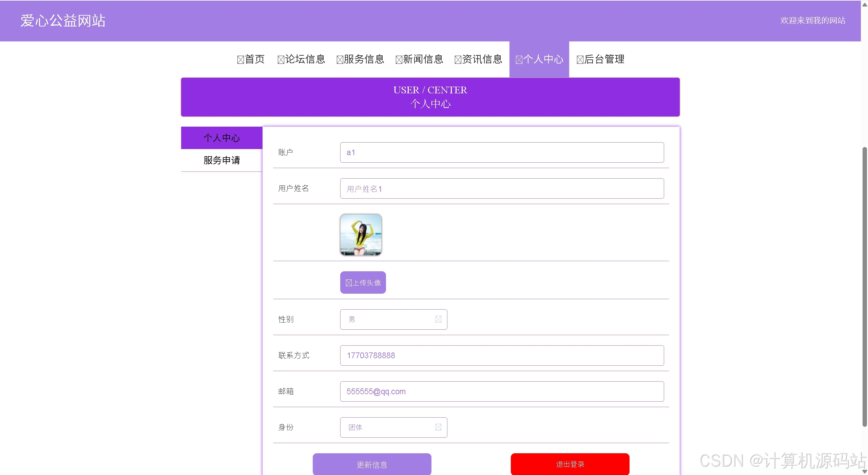Click the user avatar photo

click(x=361, y=235)
